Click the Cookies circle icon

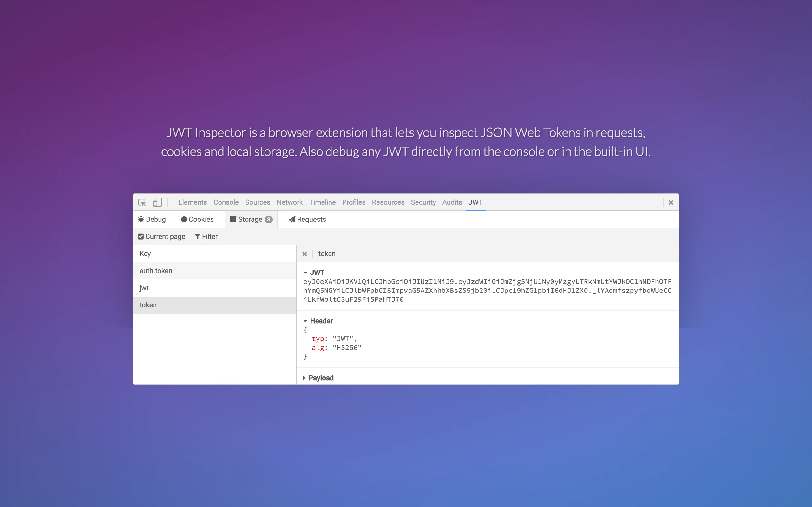(x=185, y=219)
